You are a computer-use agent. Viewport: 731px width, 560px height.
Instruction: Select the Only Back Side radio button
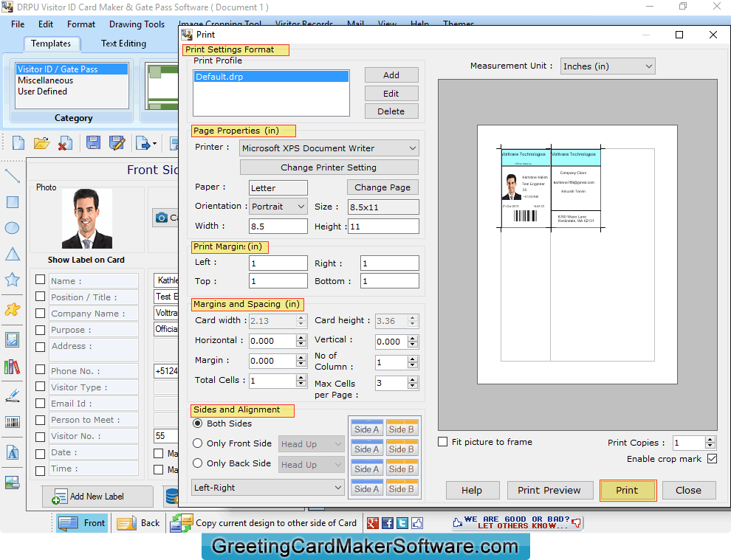pos(198,463)
